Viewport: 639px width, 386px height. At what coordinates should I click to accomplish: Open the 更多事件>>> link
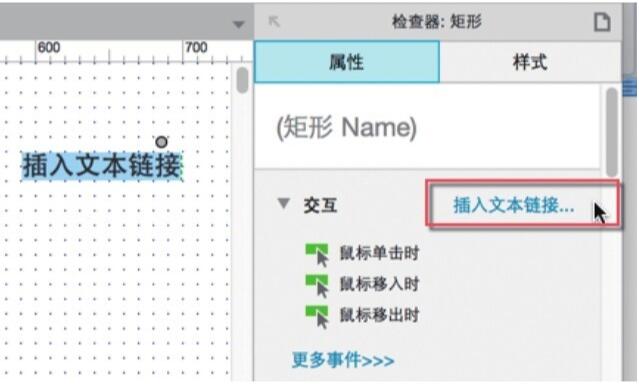point(343,360)
